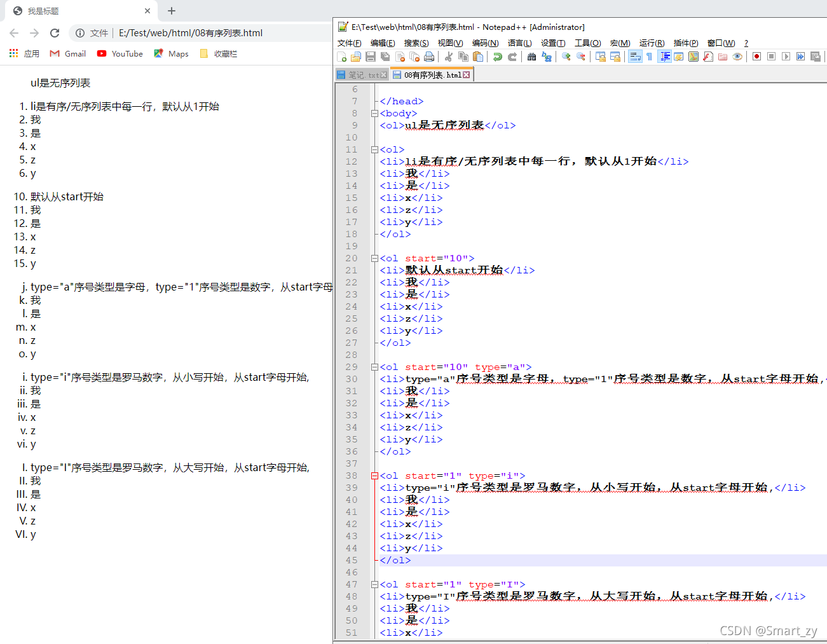
Task: Toggle the file Monitoring eye icon
Action: tap(737, 57)
